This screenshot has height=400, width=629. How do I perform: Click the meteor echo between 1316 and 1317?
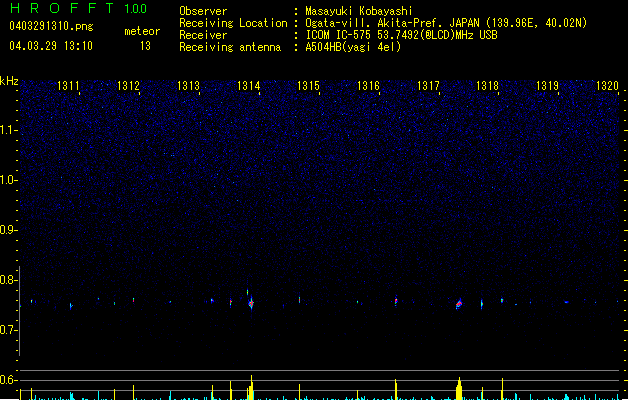click(x=396, y=301)
